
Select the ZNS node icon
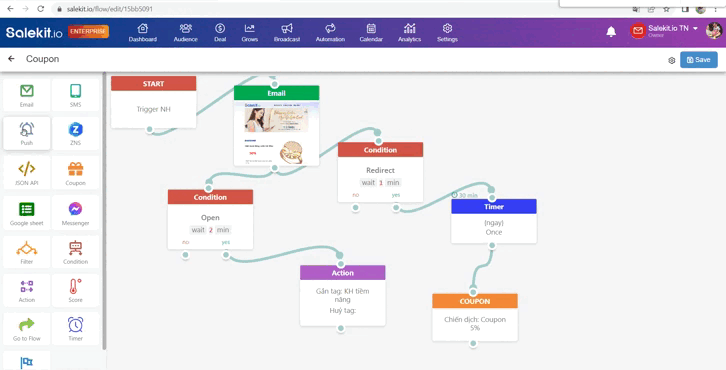click(x=75, y=129)
